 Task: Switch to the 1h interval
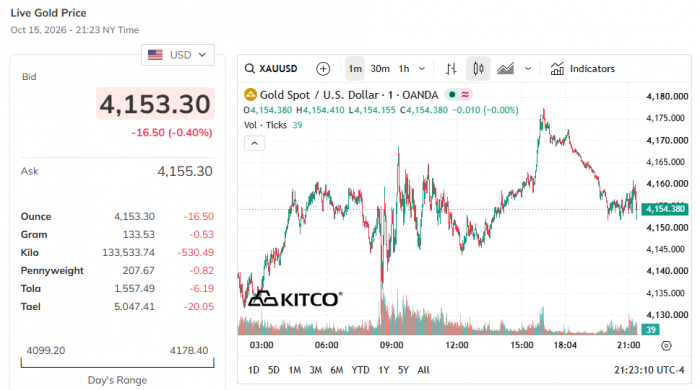tap(404, 69)
